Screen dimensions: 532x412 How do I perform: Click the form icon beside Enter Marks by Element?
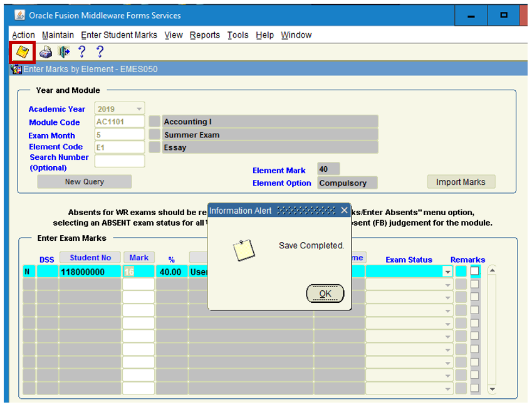pos(16,69)
